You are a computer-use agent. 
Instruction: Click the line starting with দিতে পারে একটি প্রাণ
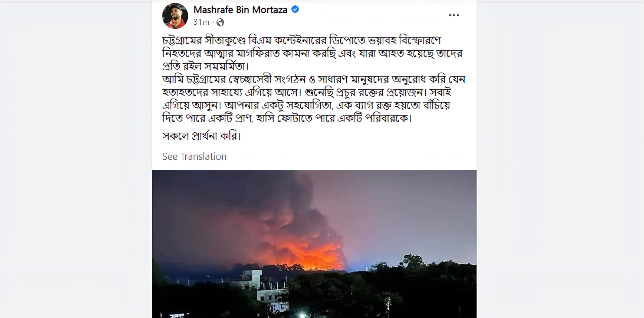(287, 118)
